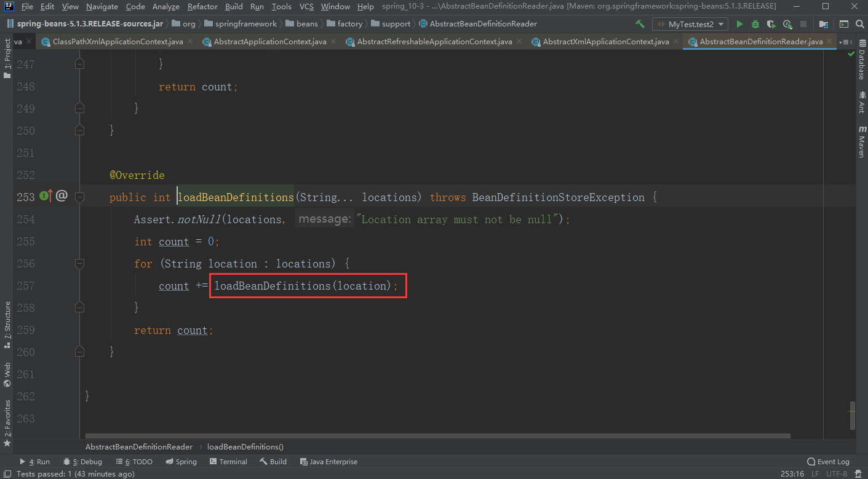Build the project with the hammer icon
This screenshot has height=479, width=868.
pos(640,24)
